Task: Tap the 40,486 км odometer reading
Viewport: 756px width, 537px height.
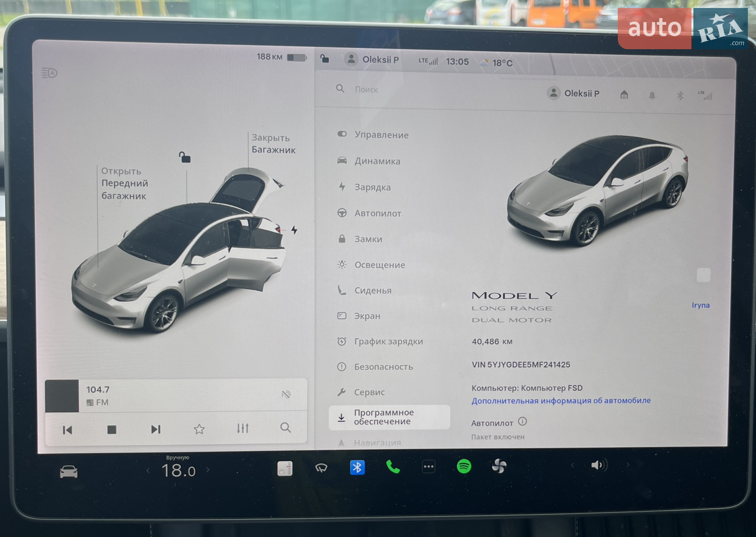Action: [492, 341]
